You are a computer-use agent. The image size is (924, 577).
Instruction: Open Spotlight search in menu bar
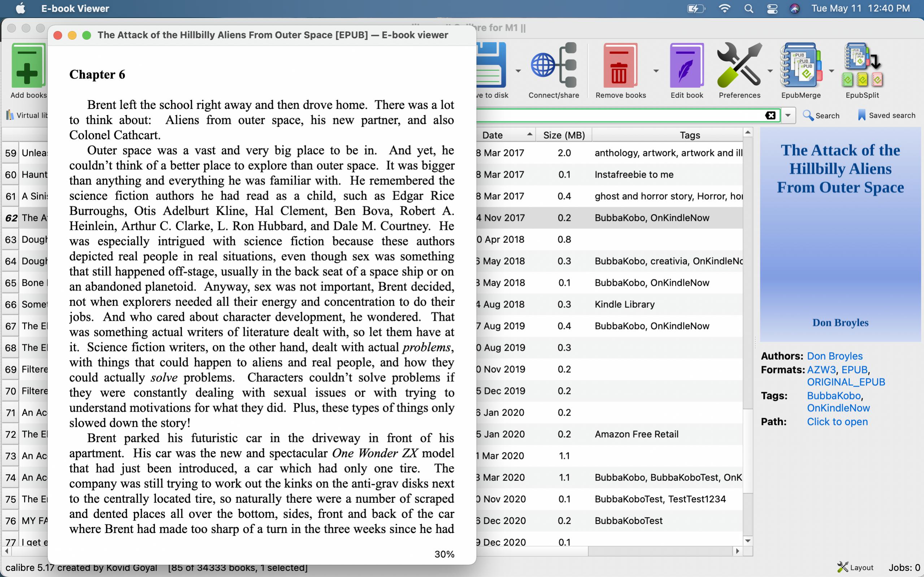coord(749,8)
